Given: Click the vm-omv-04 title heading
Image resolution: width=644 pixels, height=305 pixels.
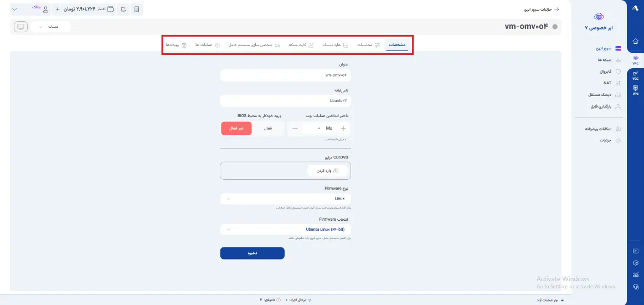Looking at the screenshot, I should pyautogui.click(x=527, y=27).
